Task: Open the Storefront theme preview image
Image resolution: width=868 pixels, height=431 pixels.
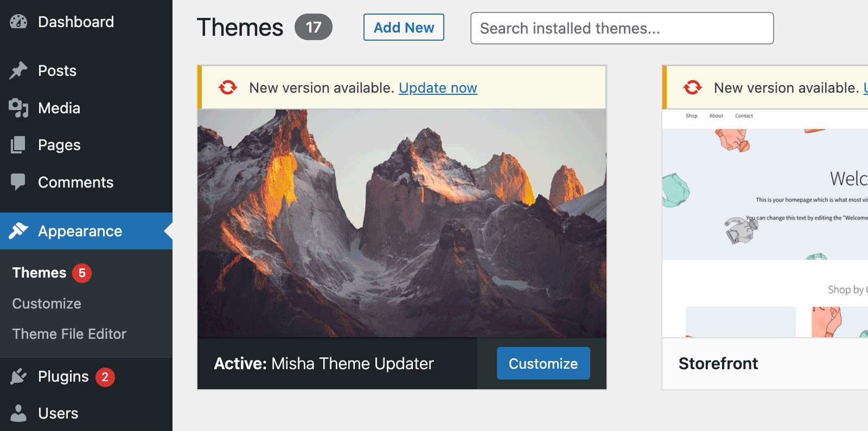Action: pyautogui.click(x=765, y=223)
